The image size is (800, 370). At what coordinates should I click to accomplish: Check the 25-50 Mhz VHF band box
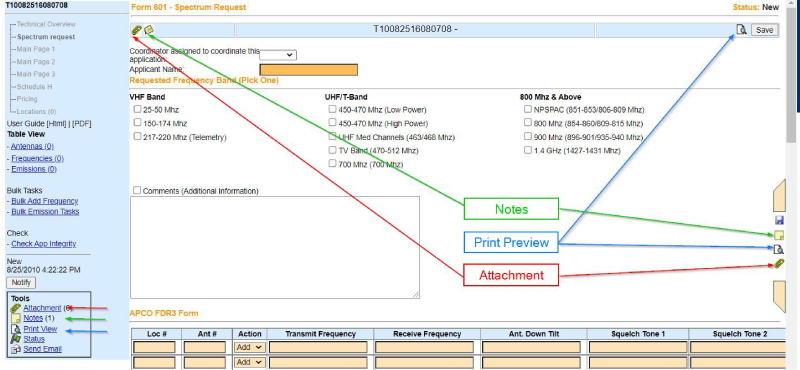137,109
